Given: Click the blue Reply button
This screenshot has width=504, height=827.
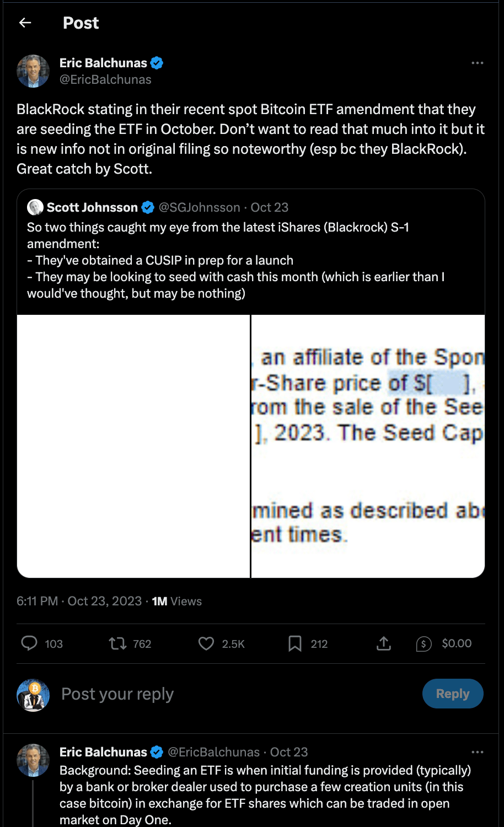Looking at the screenshot, I should 453,694.
